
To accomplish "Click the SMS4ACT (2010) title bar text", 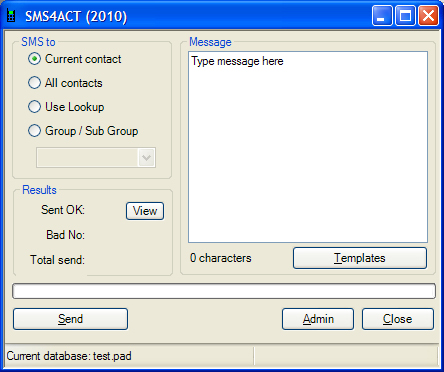I will point(76,16).
